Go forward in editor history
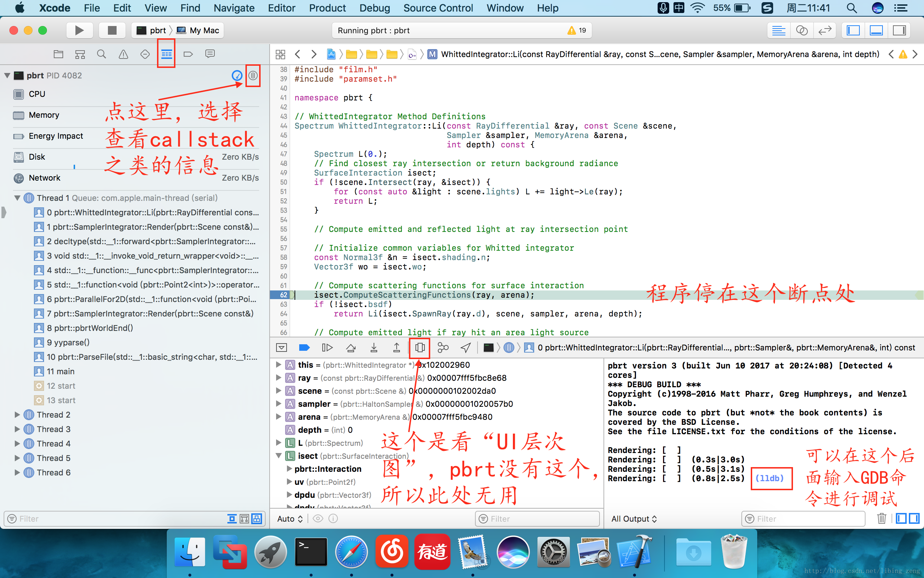Image resolution: width=924 pixels, height=578 pixels. tap(313, 54)
